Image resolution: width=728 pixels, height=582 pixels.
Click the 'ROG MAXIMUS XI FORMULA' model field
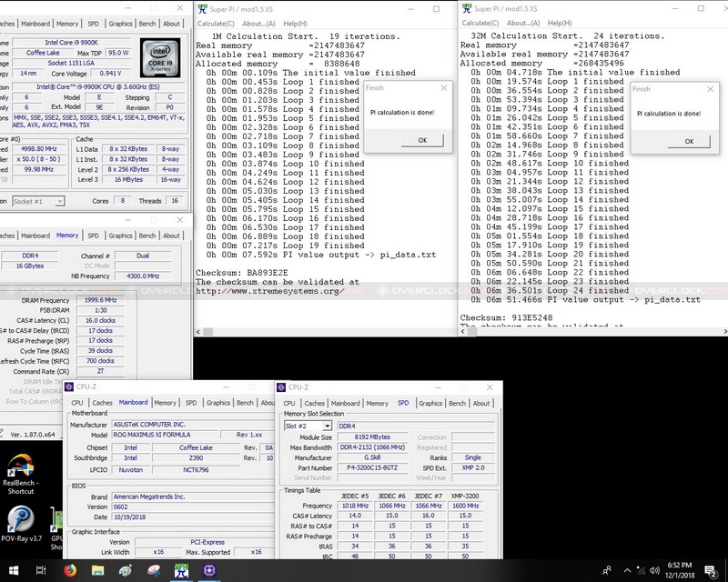point(165,435)
